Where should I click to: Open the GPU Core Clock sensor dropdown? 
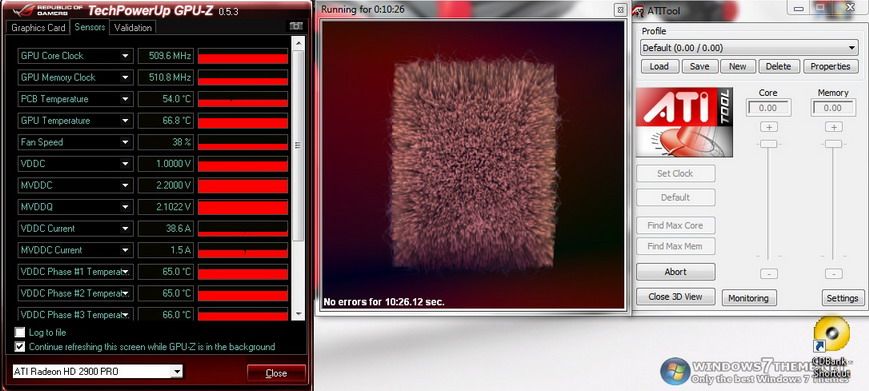tap(125, 56)
